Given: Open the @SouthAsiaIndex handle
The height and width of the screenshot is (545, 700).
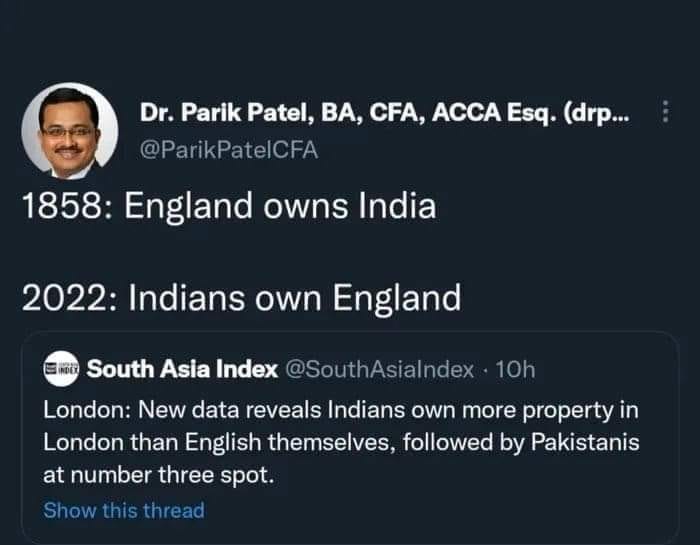Looking at the screenshot, I should 381,369.
